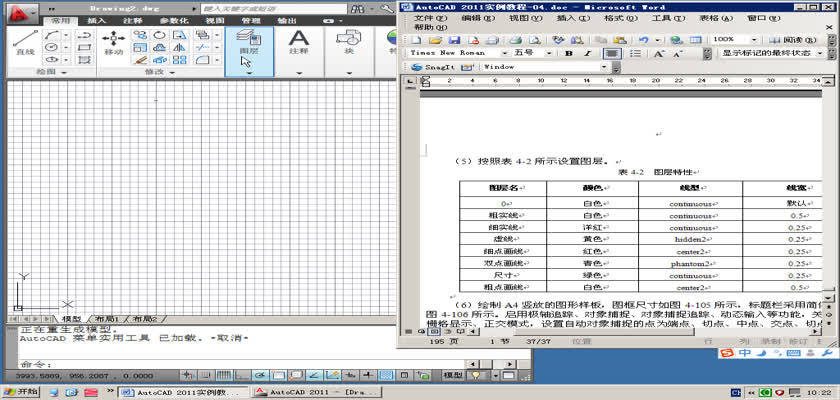
Task: Toggle Italic formatting in Word
Action: click(x=587, y=54)
